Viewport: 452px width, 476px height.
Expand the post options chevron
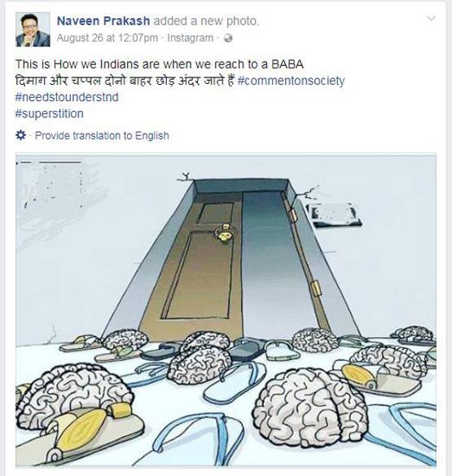pos(431,19)
